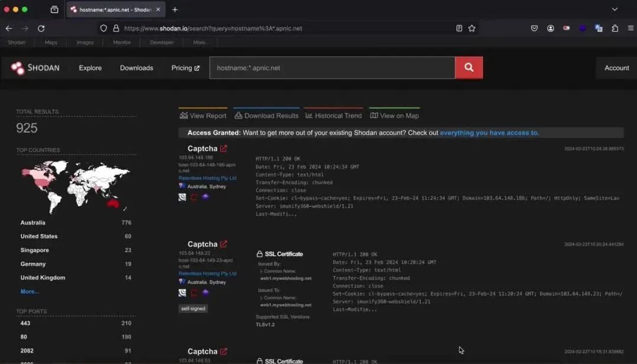Follow 'everything you have access to' link
Screen dimensions: 637x364
[x=490, y=133]
